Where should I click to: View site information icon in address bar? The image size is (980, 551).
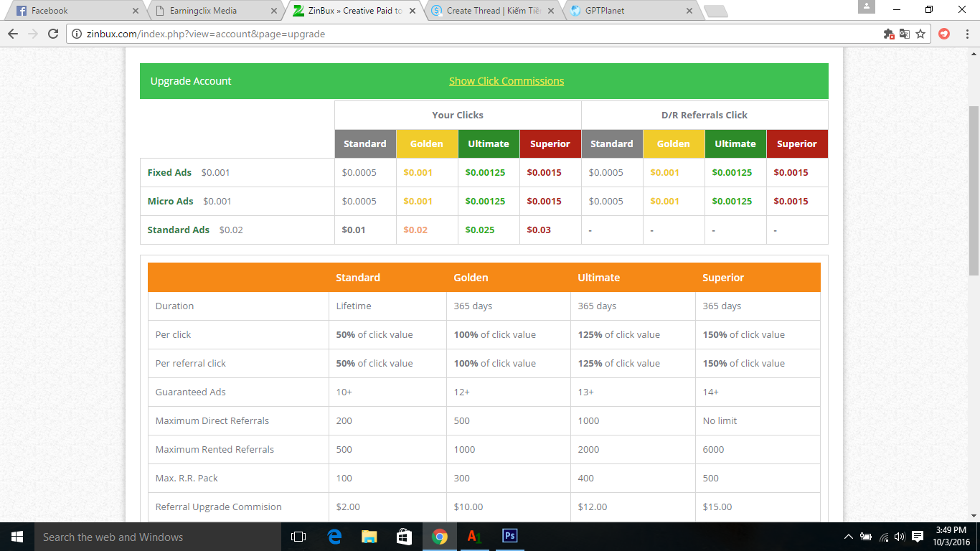tap(77, 34)
